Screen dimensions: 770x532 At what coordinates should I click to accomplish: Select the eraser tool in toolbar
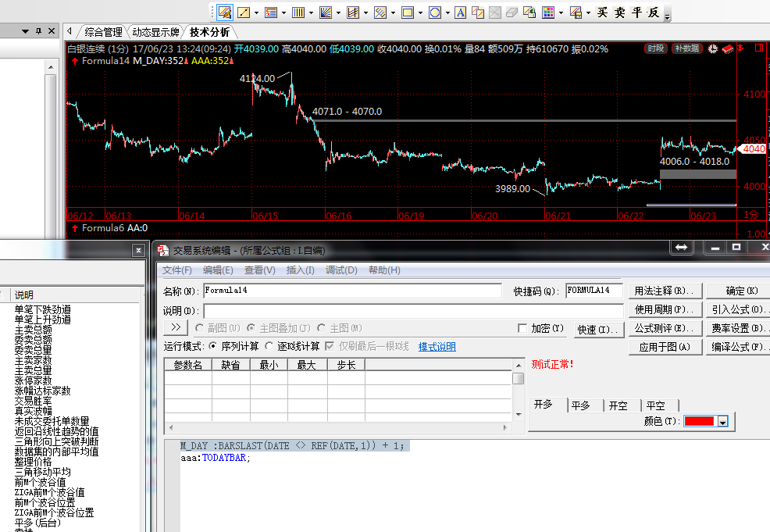(512, 12)
